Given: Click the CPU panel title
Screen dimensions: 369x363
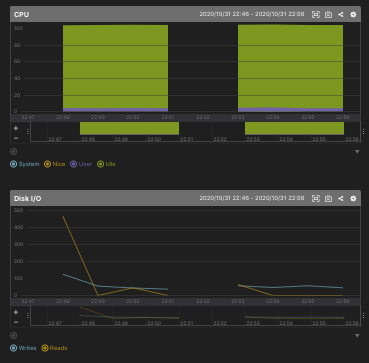Looking at the screenshot, I should pos(21,15).
